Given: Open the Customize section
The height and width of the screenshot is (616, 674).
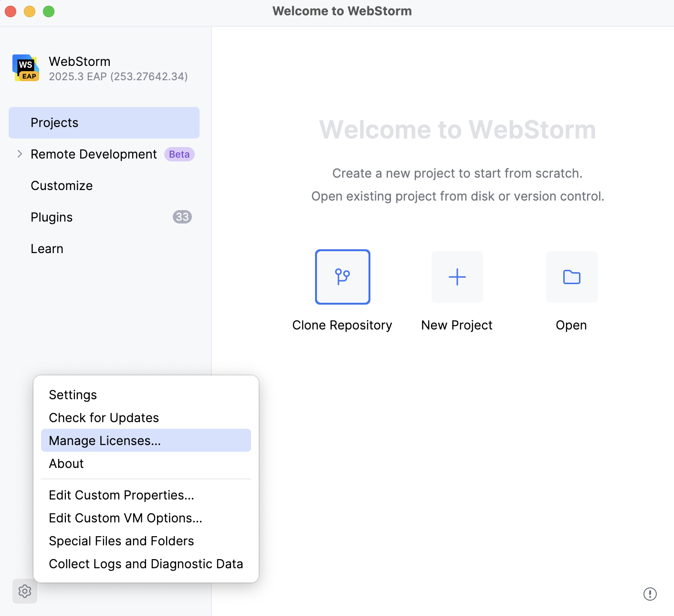Looking at the screenshot, I should coord(62,185).
